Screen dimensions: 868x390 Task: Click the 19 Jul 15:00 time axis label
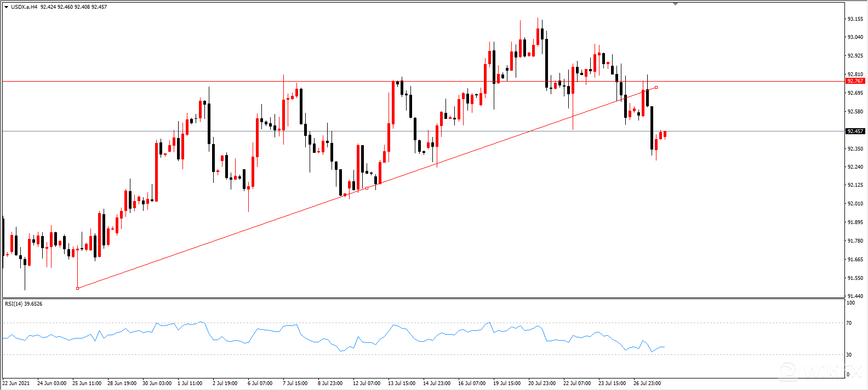point(507,383)
